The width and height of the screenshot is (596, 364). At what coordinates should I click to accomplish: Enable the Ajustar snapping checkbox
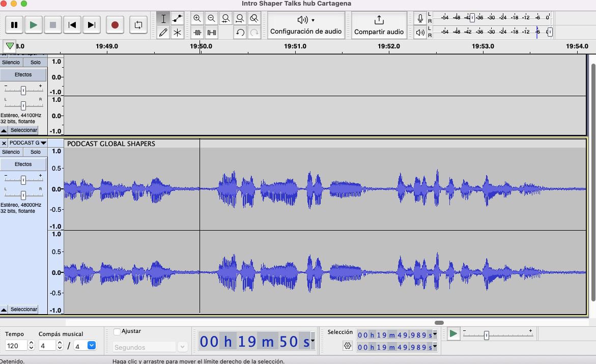pos(118,331)
